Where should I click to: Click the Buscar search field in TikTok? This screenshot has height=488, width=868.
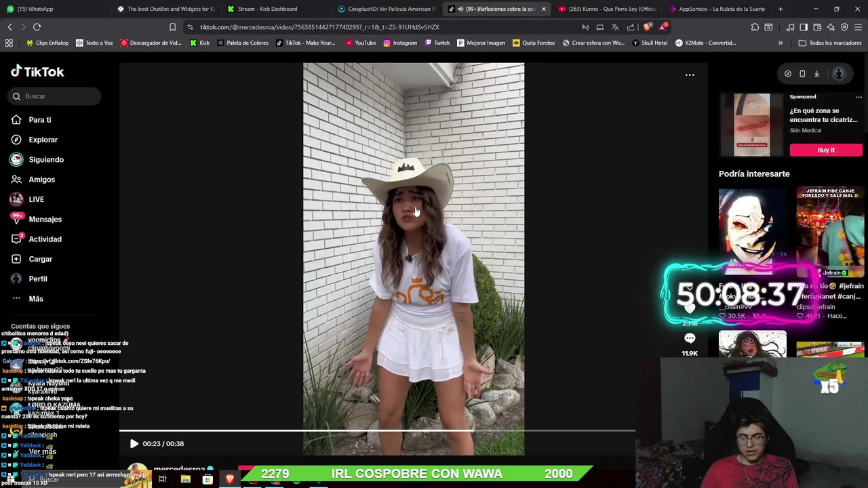pyautogui.click(x=55, y=96)
